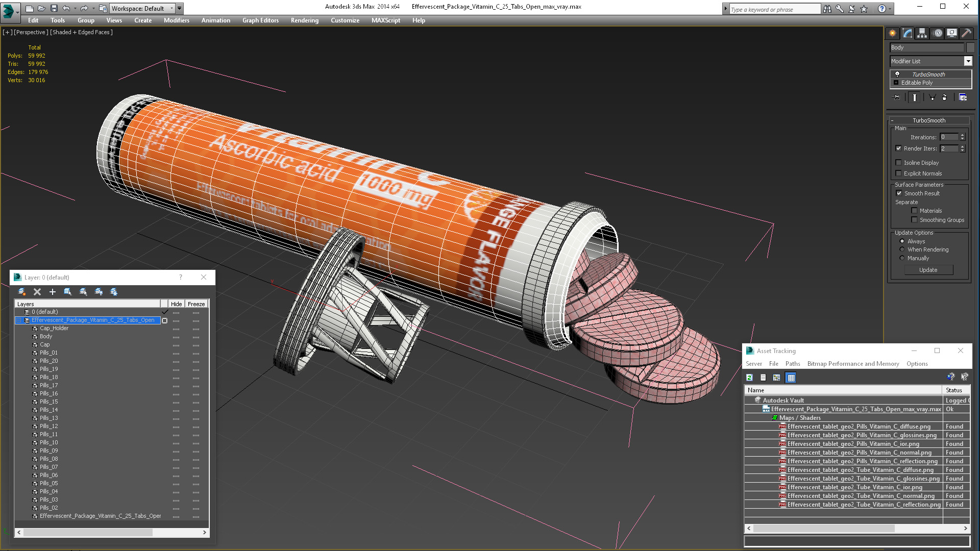Open Bitmap Performance and Memory menu
The image size is (980, 551).
pos(853,364)
